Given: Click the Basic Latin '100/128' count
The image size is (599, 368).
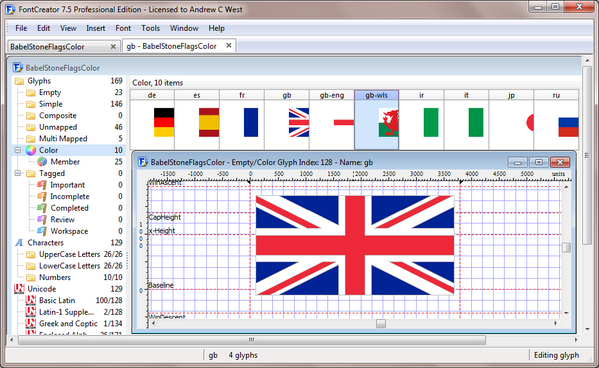Looking at the screenshot, I should [x=109, y=300].
